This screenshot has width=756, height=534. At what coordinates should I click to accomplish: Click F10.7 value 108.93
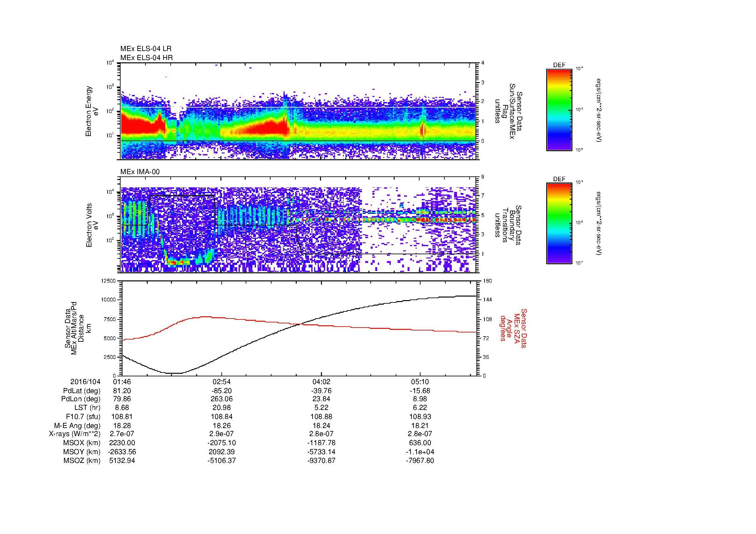pos(420,416)
